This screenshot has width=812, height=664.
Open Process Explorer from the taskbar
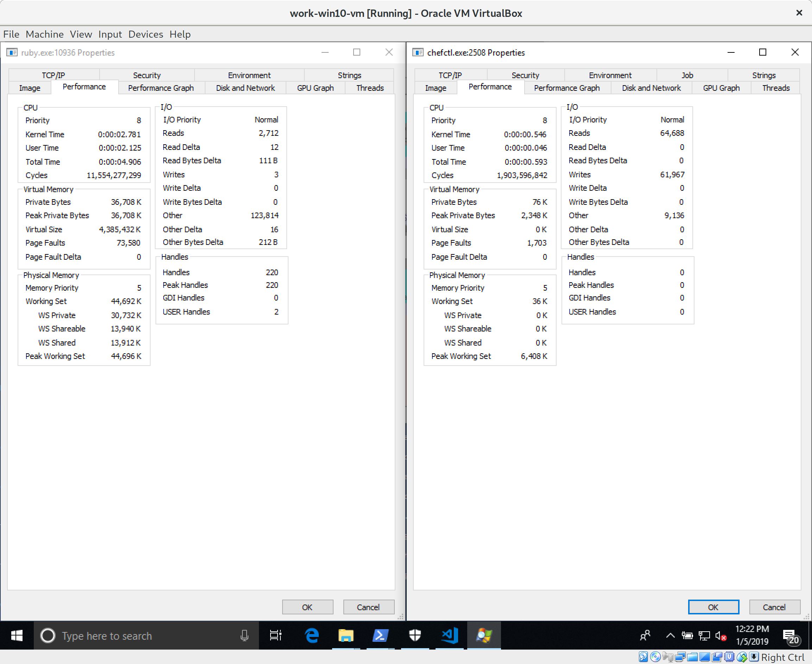tap(483, 636)
